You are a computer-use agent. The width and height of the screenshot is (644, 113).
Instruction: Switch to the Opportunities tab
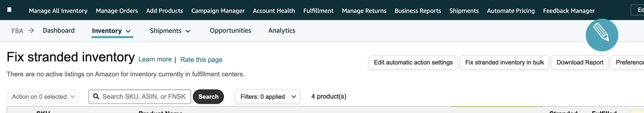(230, 31)
